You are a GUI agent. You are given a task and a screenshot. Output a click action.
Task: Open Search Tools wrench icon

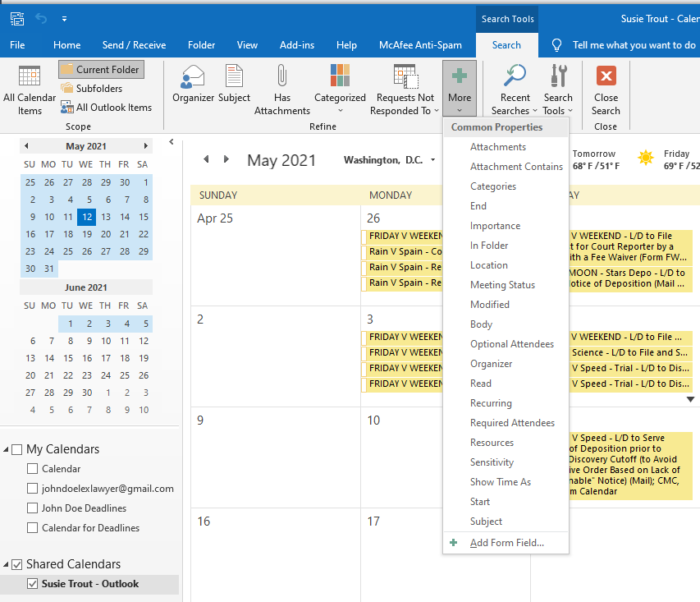coord(558,76)
